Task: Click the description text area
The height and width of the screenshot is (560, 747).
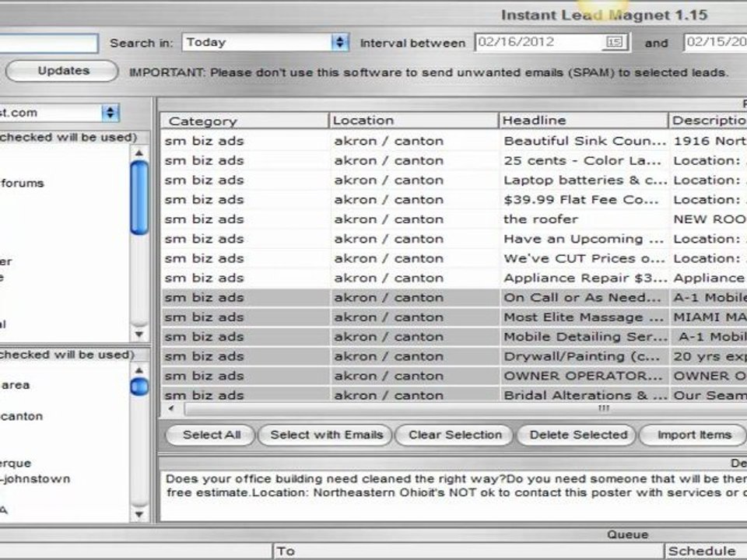Action: tap(454, 495)
